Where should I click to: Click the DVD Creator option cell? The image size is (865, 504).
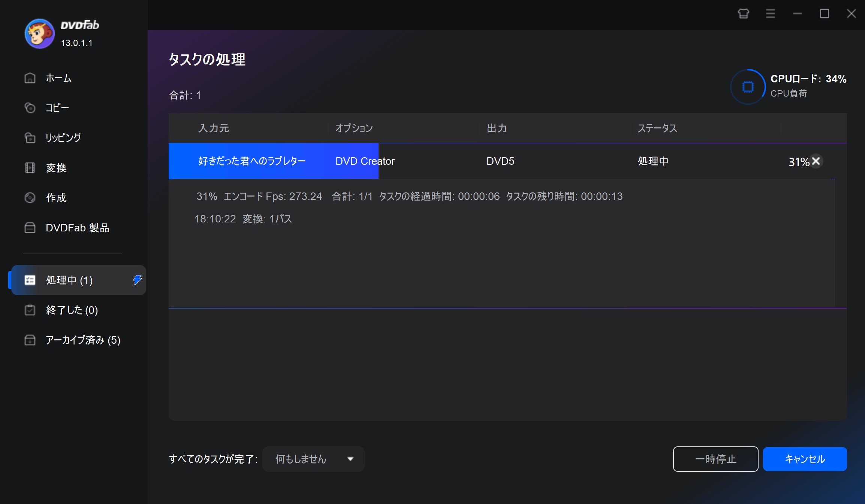(x=365, y=161)
